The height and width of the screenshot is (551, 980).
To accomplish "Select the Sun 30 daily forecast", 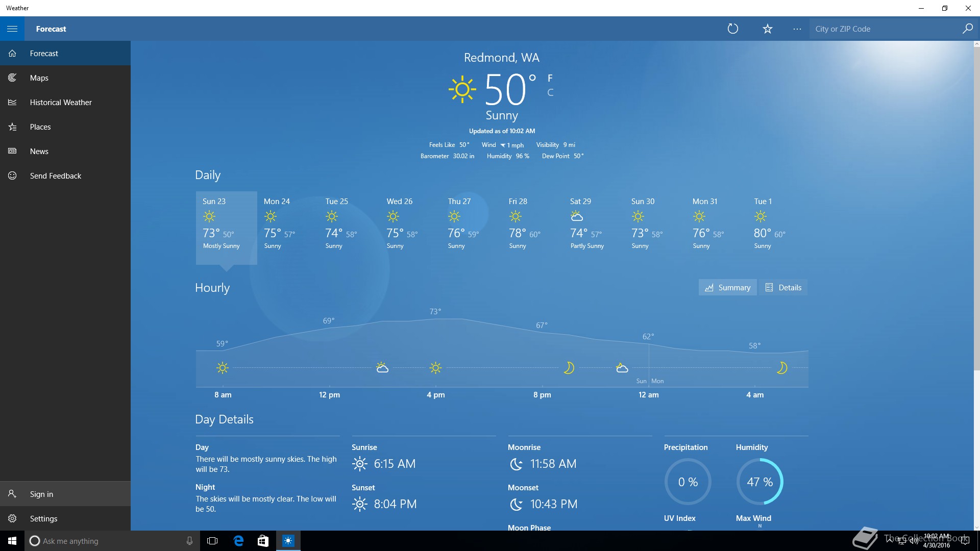I will coord(655,228).
